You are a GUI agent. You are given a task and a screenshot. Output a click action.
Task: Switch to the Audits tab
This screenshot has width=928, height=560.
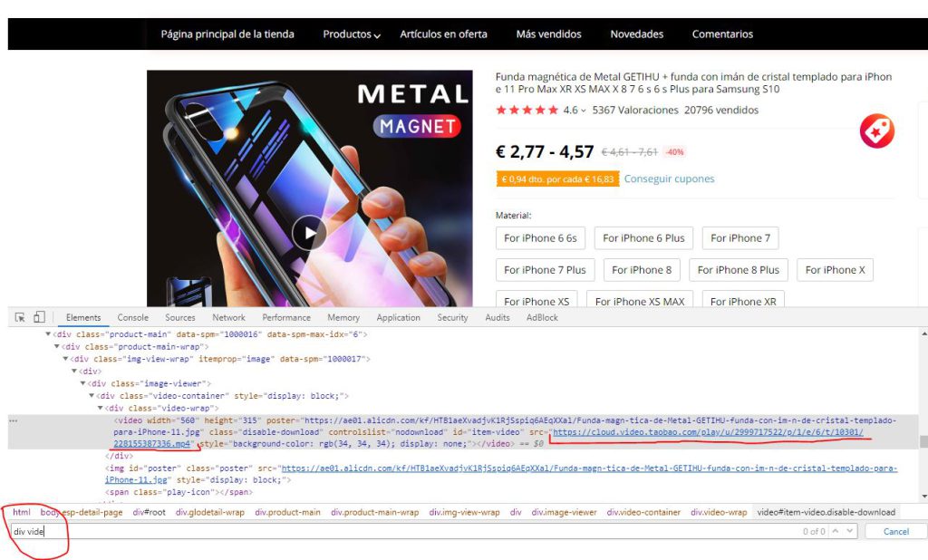[x=498, y=317]
